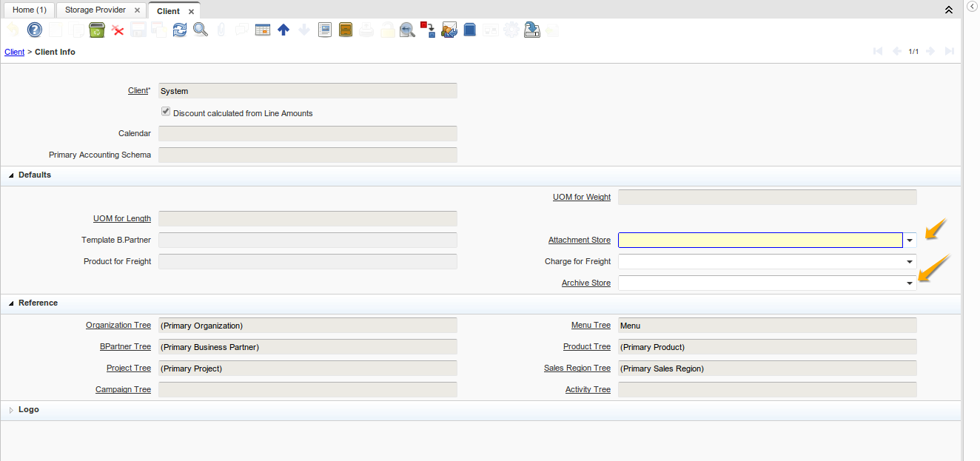Click the magnifying glass Find icon
The width and height of the screenshot is (980, 461).
pos(200,30)
